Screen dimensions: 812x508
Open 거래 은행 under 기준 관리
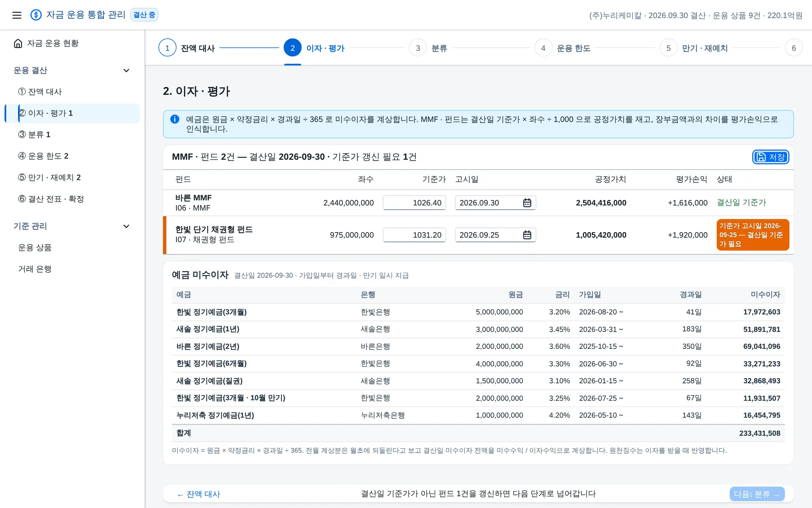coord(72,269)
